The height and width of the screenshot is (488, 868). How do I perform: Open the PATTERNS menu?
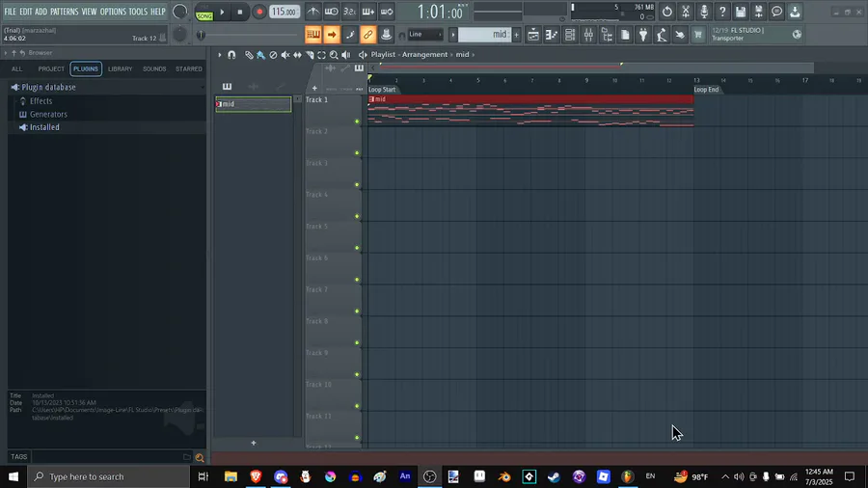pos(65,12)
